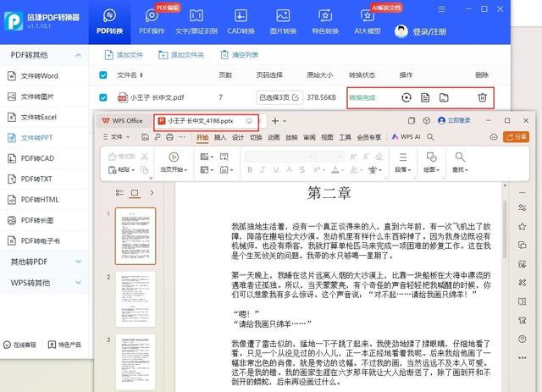Open the 粘贴 dropdown in WPS

coord(121,169)
